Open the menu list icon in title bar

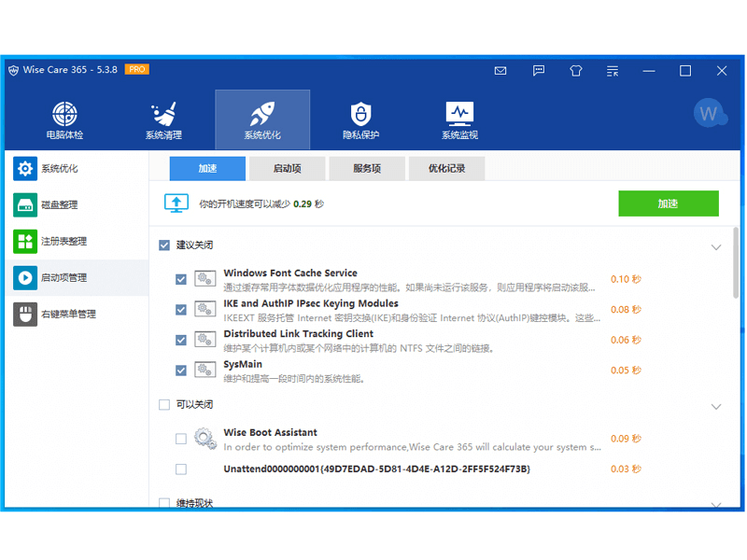coord(613,71)
